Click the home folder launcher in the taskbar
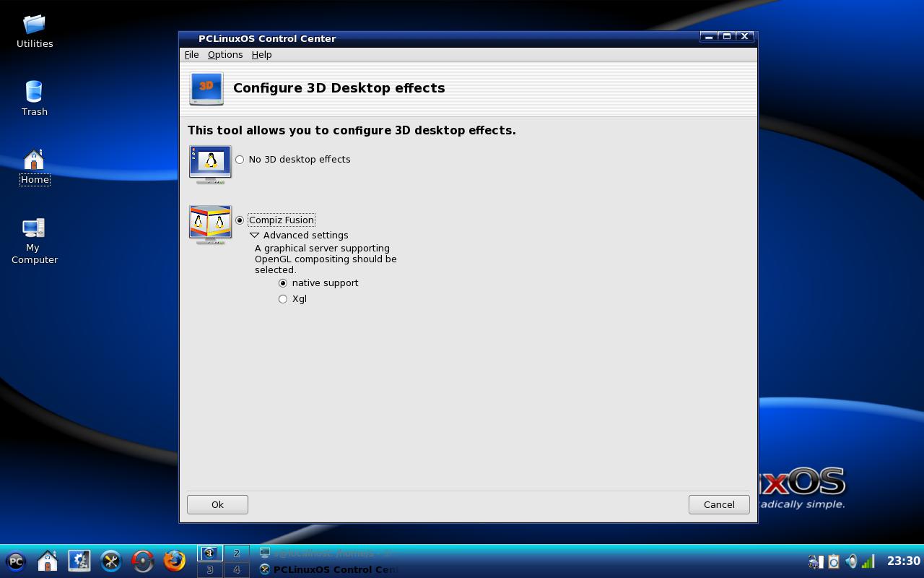Screen dimensions: 924x578 [x=48, y=561]
